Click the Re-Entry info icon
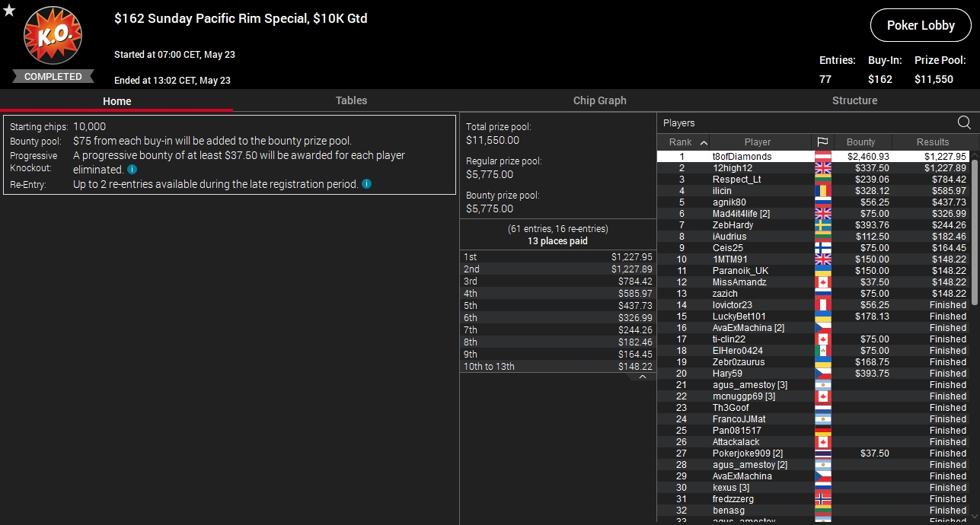This screenshot has width=980, height=525. 367,184
